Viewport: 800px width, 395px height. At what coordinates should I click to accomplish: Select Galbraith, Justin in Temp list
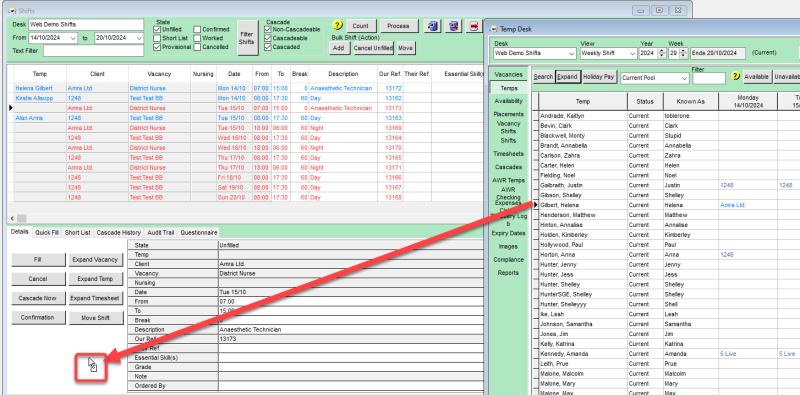pyautogui.click(x=561, y=185)
